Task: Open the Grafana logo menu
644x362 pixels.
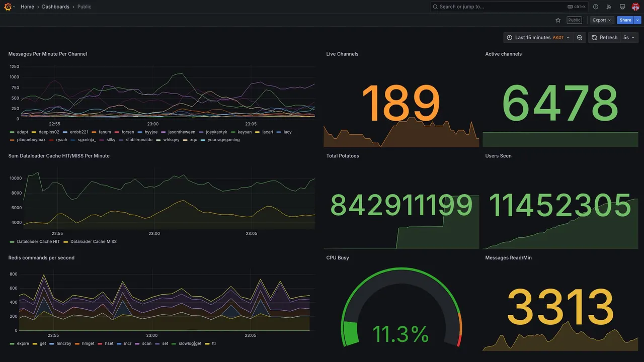Action: (x=8, y=7)
